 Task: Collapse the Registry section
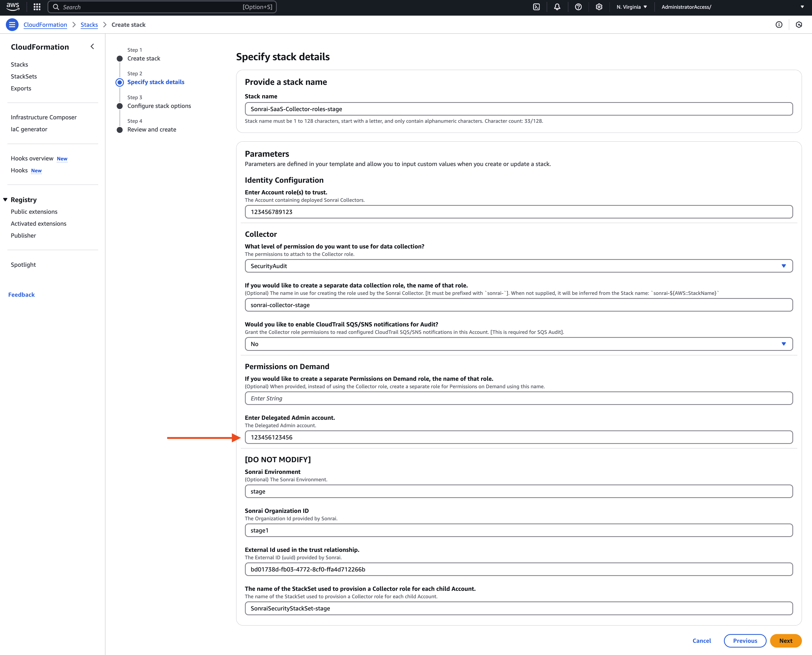[5, 200]
